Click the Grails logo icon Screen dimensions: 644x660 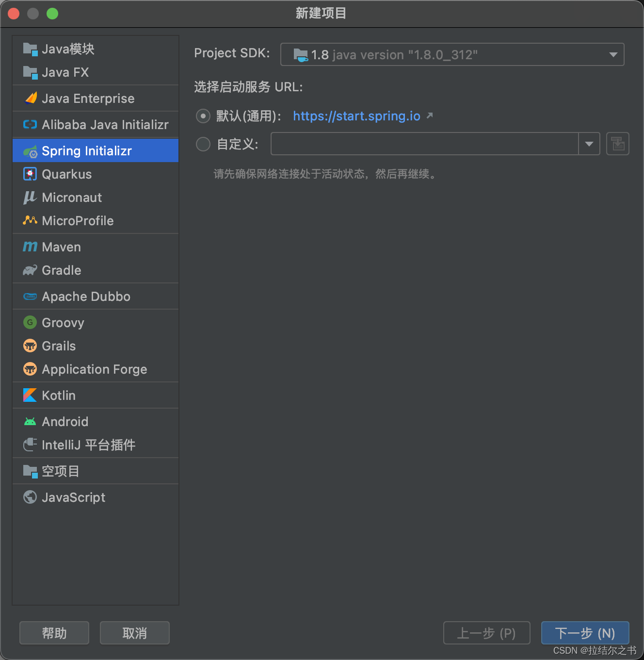pos(30,346)
